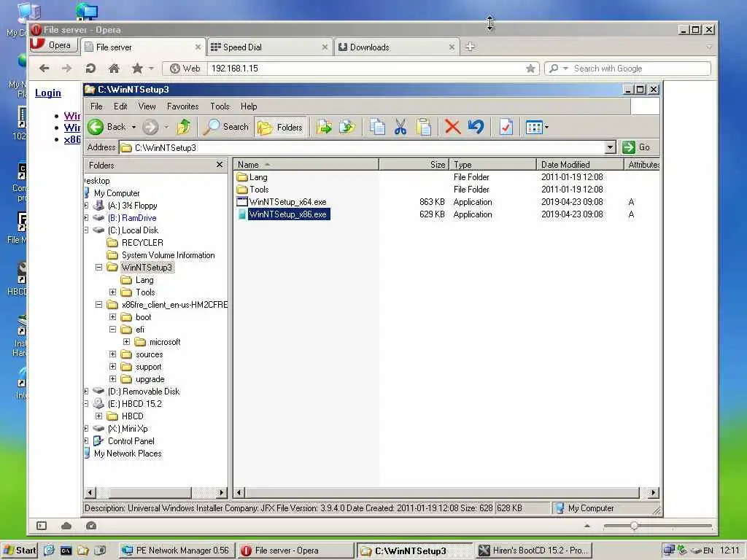Viewport: 747px width, 560px height.
Task: Go Up one folder level
Action: point(184,127)
